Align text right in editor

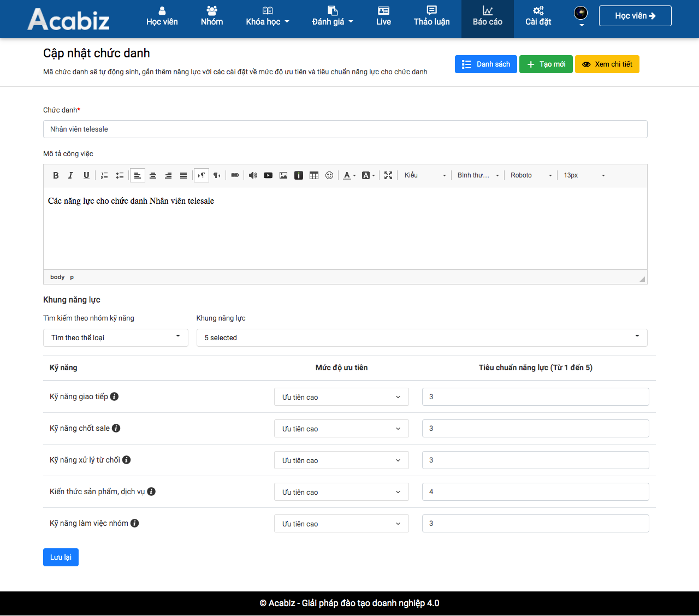coord(168,175)
